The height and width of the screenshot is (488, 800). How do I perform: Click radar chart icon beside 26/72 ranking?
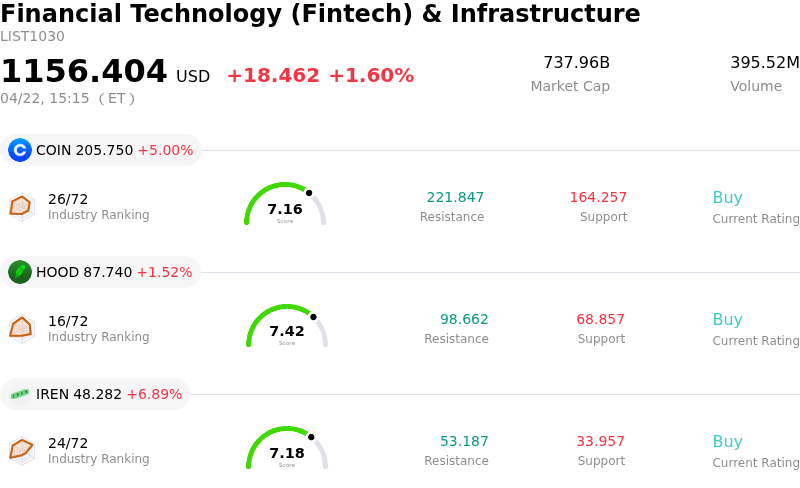coord(21,206)
